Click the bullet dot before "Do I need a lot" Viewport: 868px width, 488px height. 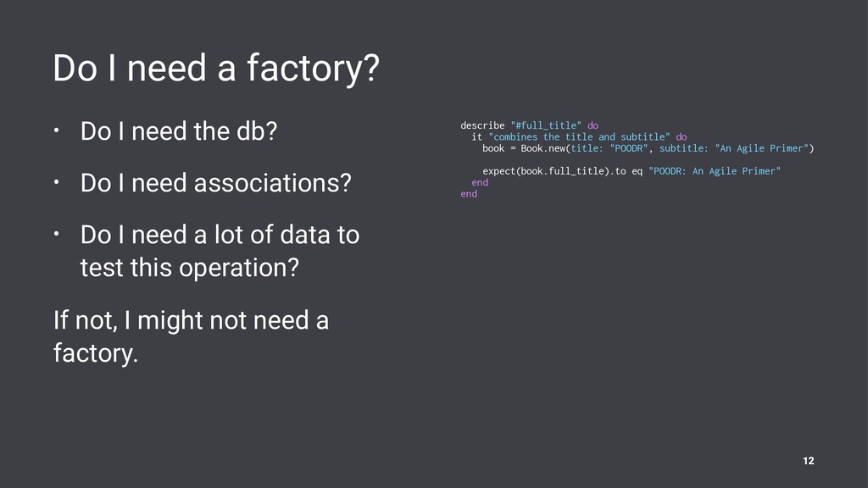[57, 234]
